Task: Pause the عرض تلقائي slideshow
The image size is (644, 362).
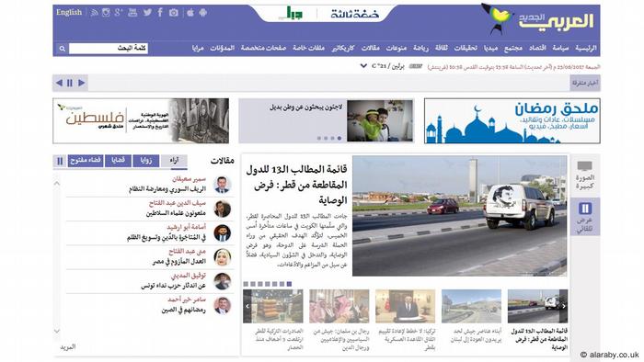Action: [585, 209]
